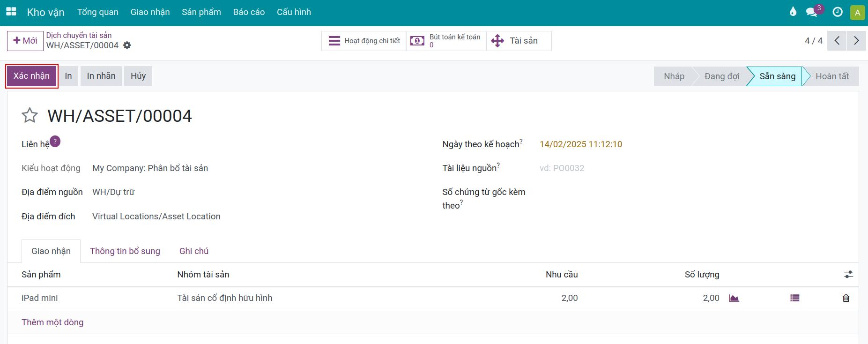The height and width of the screenshot is (344, 868).
Task: Open the Cấu hình menu
Action: click(294, 12)
